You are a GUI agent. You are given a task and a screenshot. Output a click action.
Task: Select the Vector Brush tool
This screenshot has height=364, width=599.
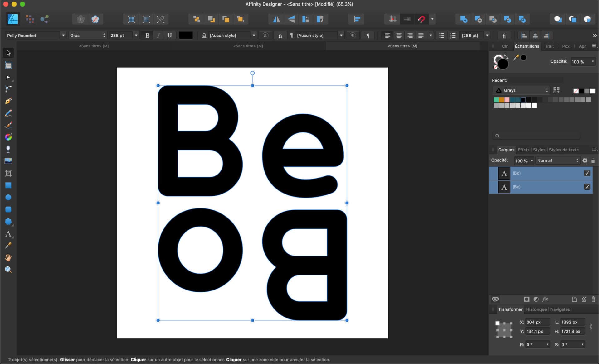pos(8,125)
